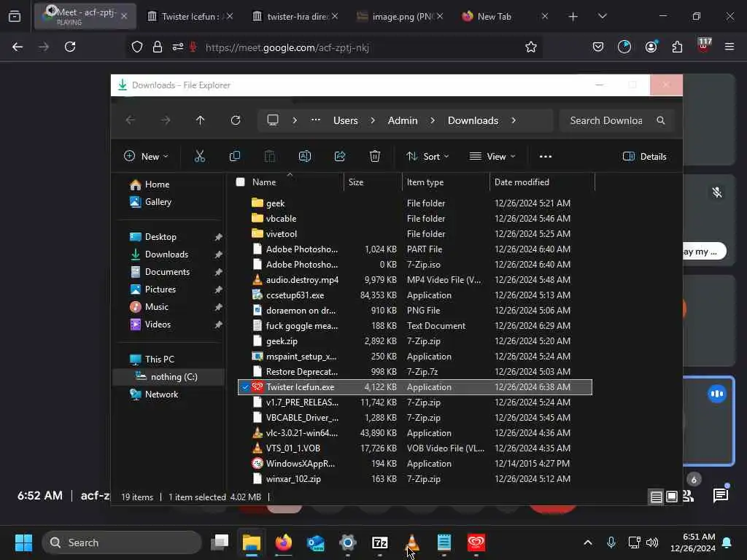747x560 pixels.
Task: Unpin Desktop from Quick access
Action: point(218,237)
